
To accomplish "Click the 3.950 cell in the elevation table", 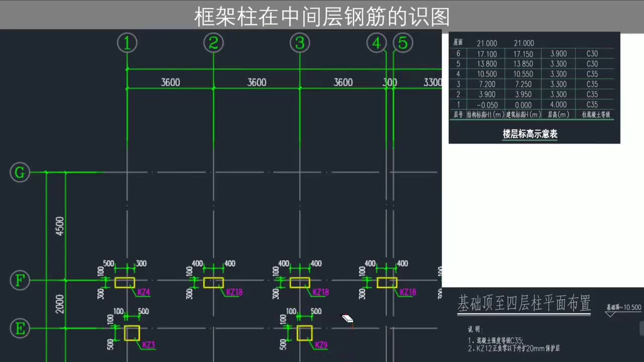I will [x=523, y=94].
